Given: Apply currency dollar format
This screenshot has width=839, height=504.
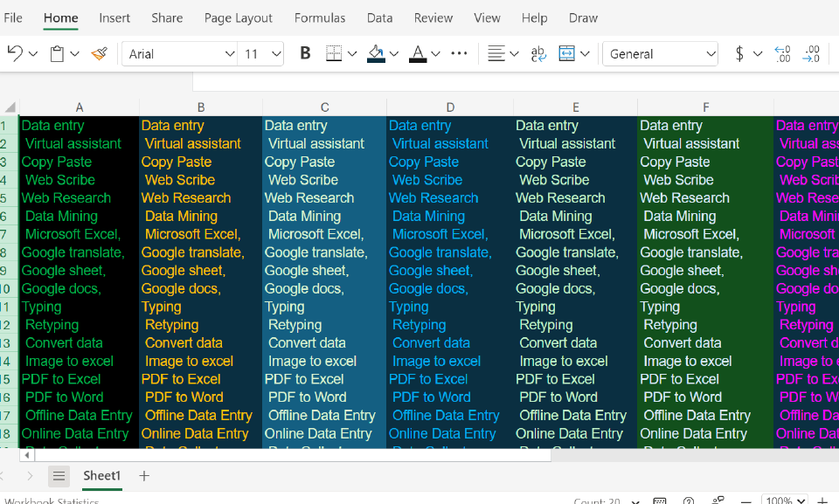Looking at the screenshot, I should (739, 53).
